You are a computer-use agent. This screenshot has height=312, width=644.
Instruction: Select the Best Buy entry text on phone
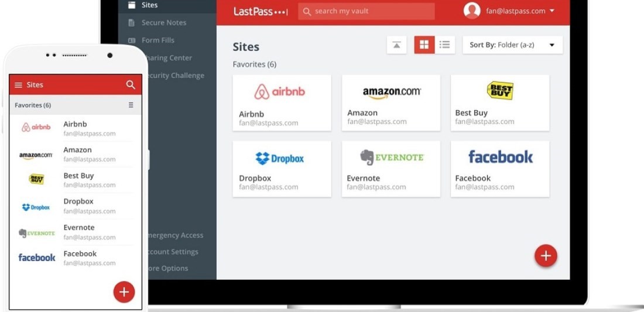(90, 180)
